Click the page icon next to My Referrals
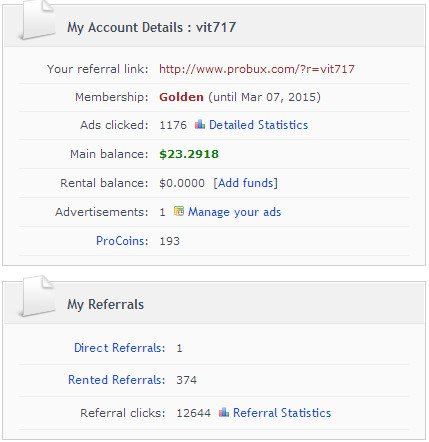The height and width of the screenshot is (442, 429). (x=37, y=296)
